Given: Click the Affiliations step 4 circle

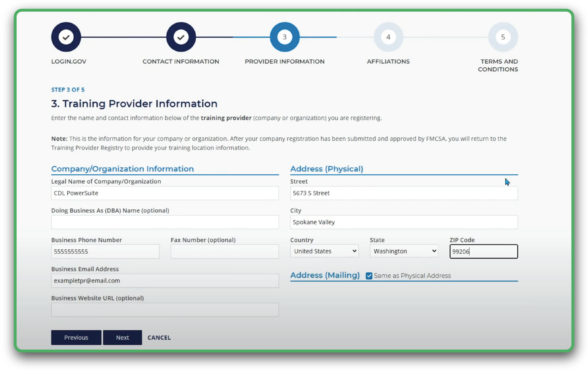Looking at the screenshot, I should tap(388, 37).
